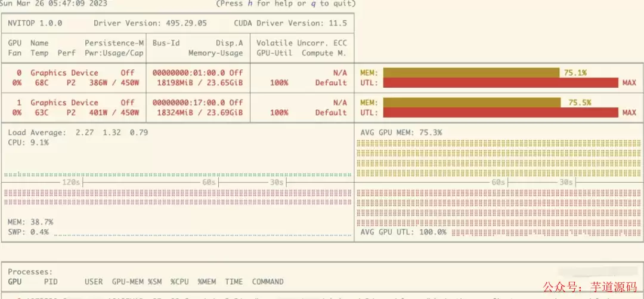This screenshot has height=299, width=644.
Task: Click 'CUDA Driver Version: 11.5'
Action: 290,23
